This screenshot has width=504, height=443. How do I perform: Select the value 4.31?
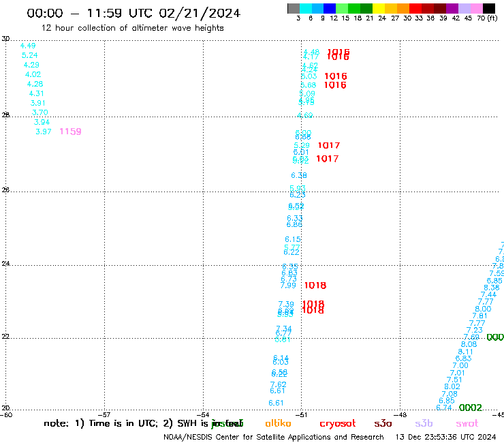[36, 93]
